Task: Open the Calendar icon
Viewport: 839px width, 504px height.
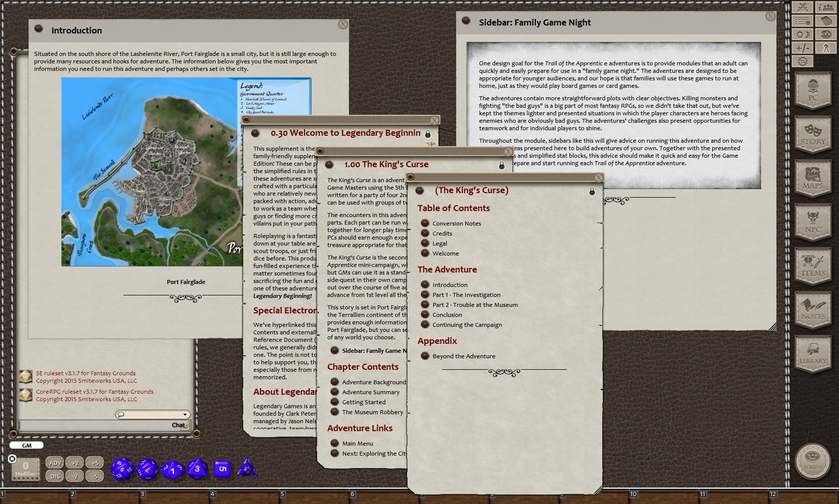Action: pos(826,21)
